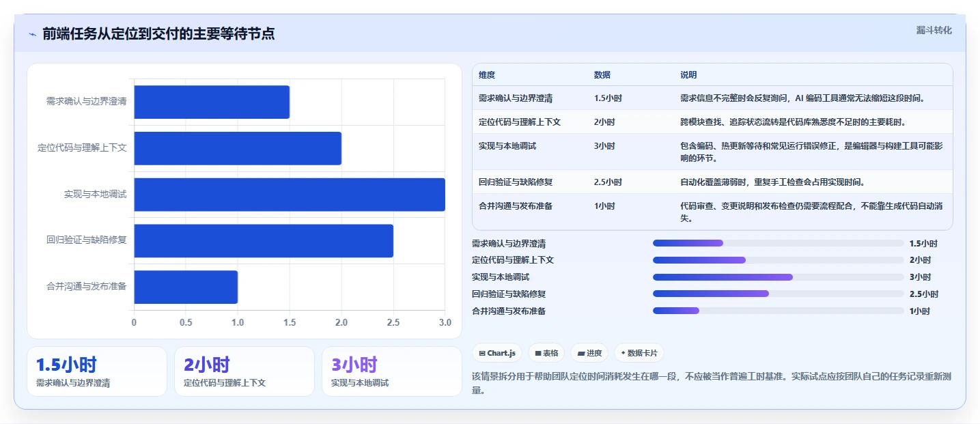Click the x-axis tick label 2.5
Viewport: 980px width, 424px height.
coord(393,322)
